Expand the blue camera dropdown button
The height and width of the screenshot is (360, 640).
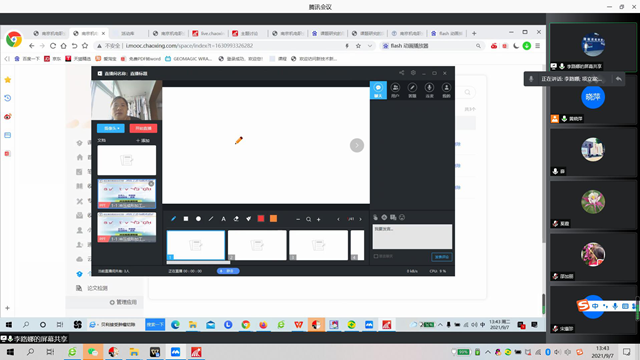[111, 128]
